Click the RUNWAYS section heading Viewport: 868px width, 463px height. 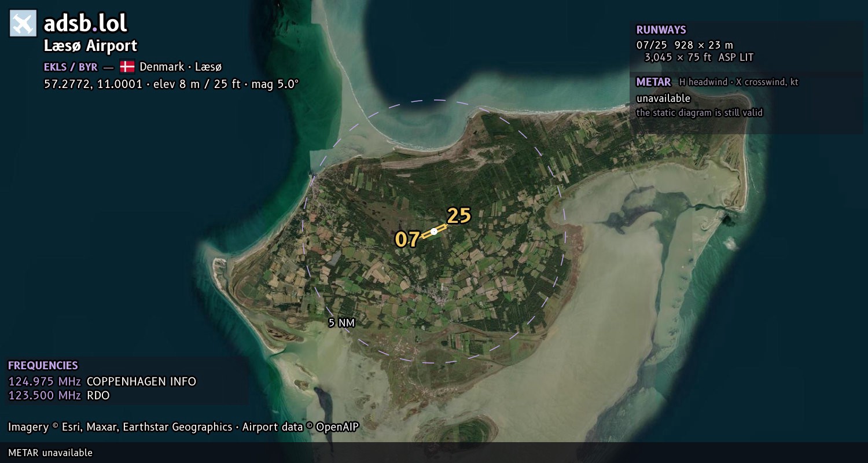point(661,30)
